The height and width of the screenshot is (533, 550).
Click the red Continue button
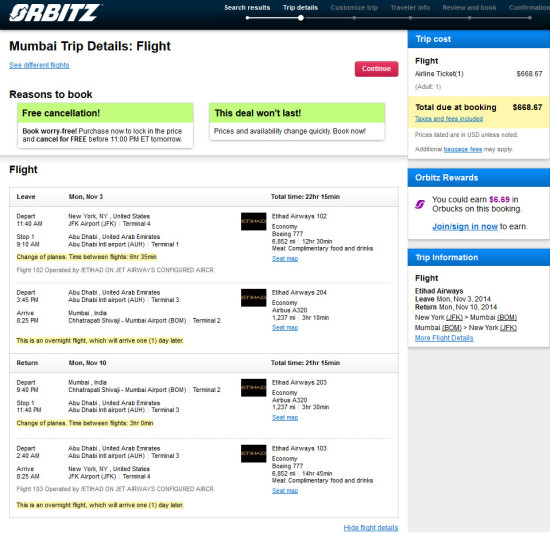point(376,69)
